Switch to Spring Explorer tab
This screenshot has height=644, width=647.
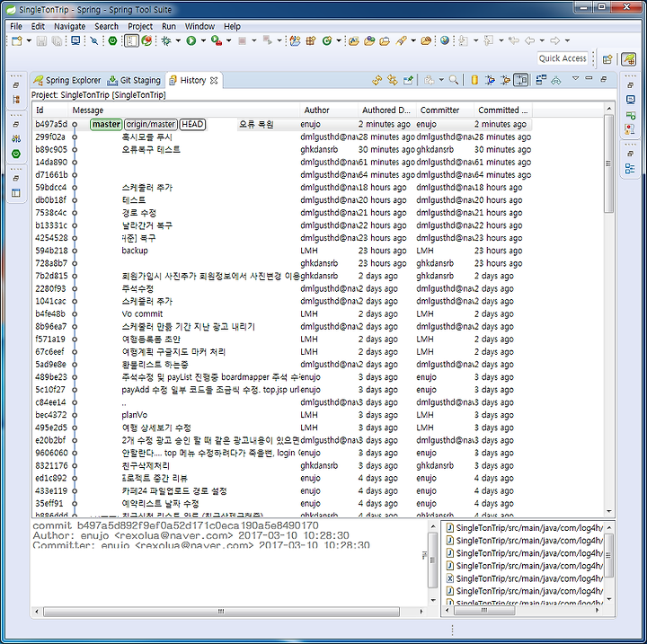click(67, 81)
